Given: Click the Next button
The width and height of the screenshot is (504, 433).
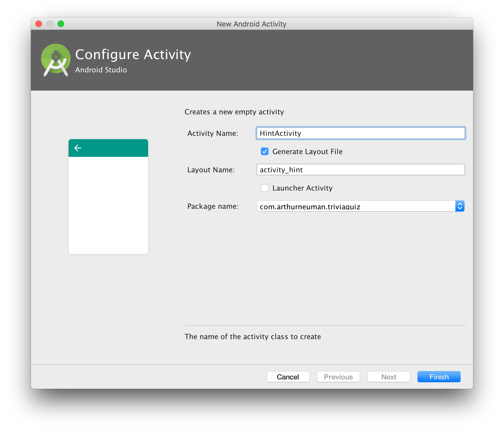Looking at the screenshot, I should pos(389,377).
